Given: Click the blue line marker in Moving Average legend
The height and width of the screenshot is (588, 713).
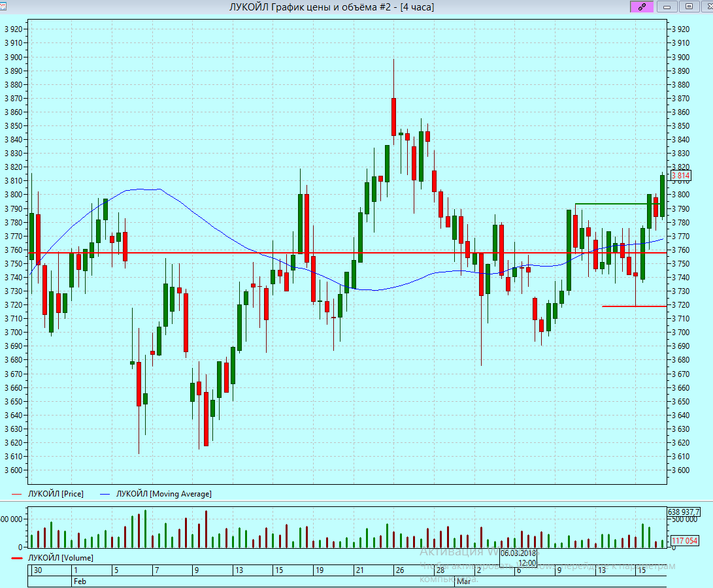Looking at the screenshot, I should [x=105, y=494].
